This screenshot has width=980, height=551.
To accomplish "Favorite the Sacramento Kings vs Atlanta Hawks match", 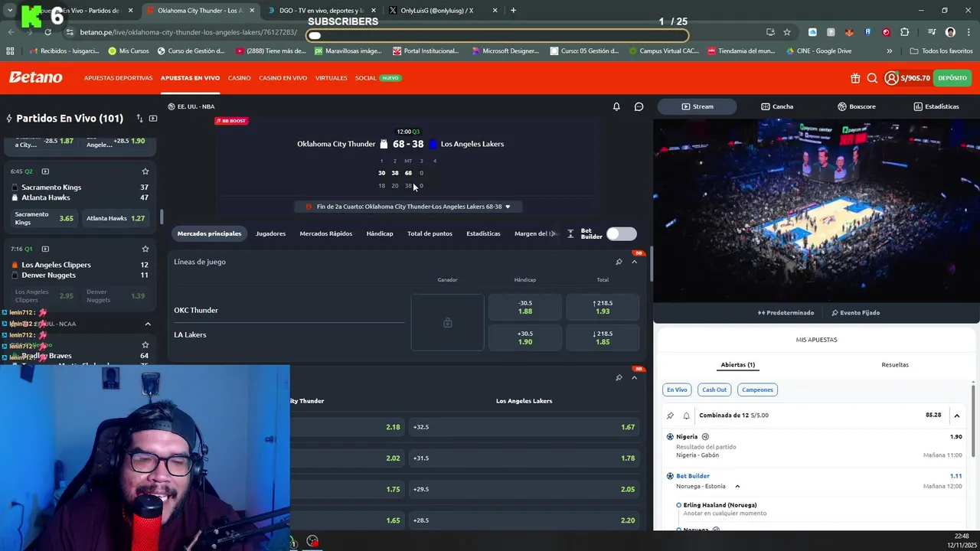I will pyautogui.click(x=145, y=171).
